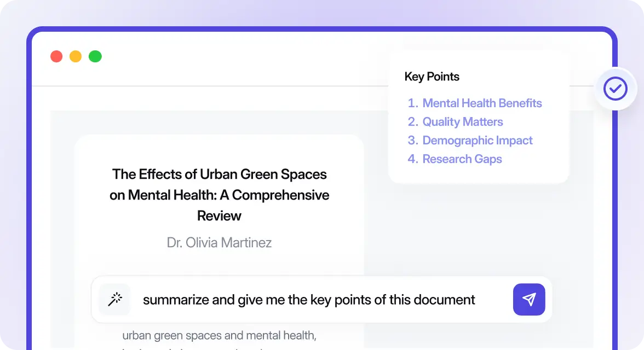Select the Mental Health Benefits key point
644x350 pixels.
pos(482,103)
